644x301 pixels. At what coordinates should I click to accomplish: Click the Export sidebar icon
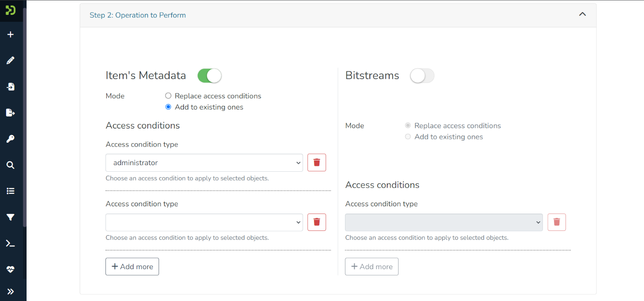pos(10,113)
